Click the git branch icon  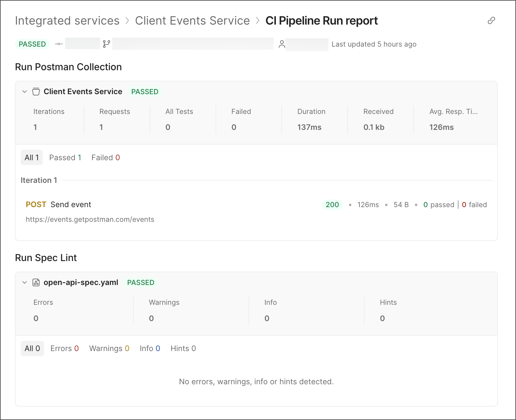point(107,44)
